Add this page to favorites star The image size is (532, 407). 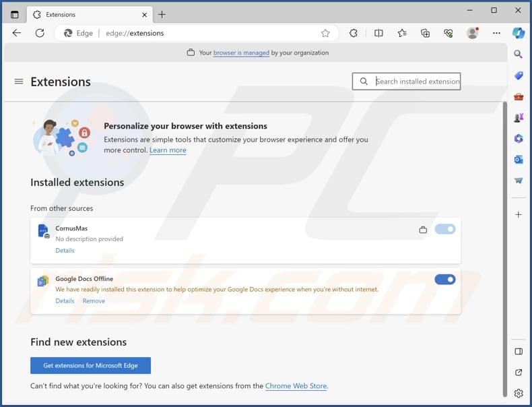pos(325,33)
